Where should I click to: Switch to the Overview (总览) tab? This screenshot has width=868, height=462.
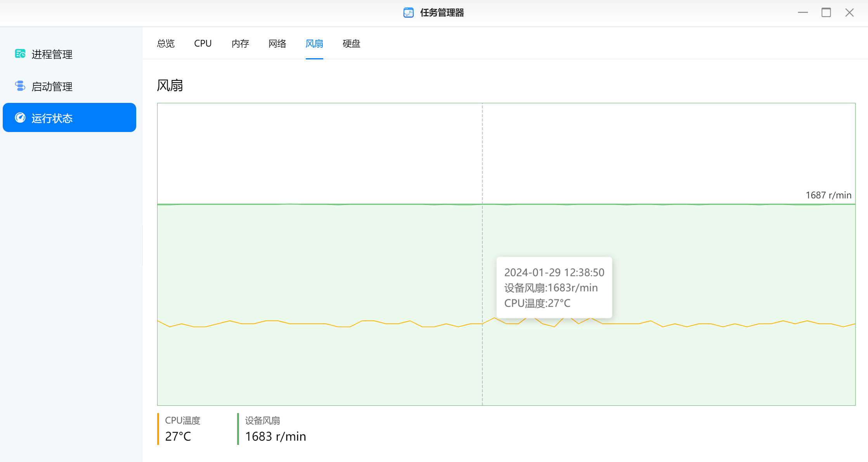[x=166, y=43]
